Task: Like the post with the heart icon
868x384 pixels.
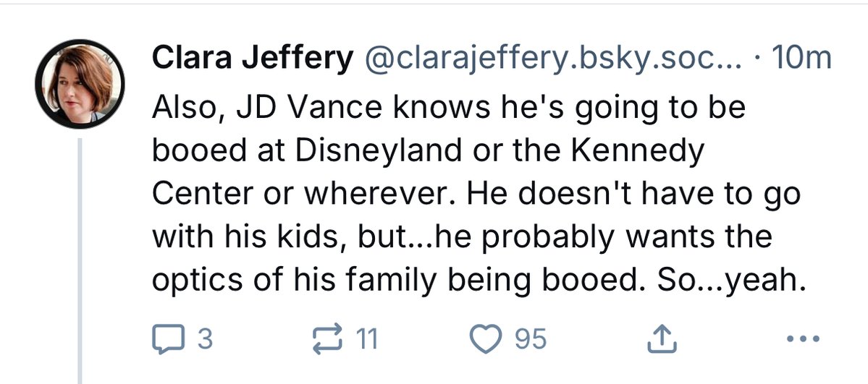Action: click(485, 338)
